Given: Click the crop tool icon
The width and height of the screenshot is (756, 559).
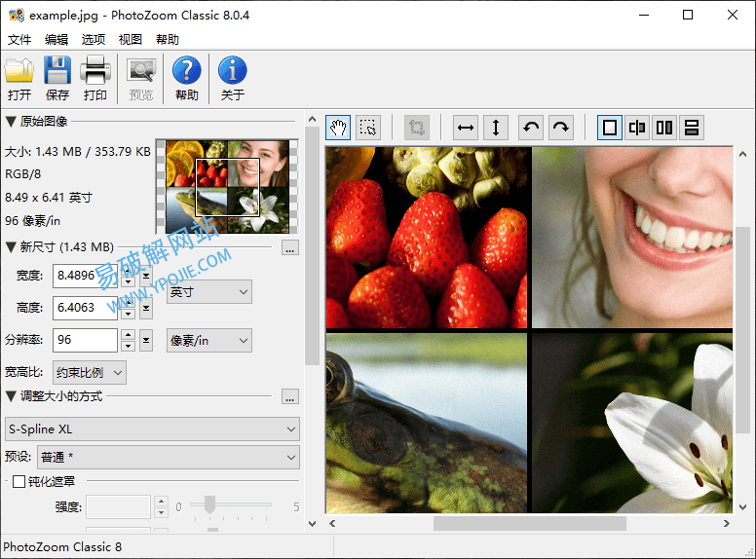Looking at the screenshot, I should (417, 128).
